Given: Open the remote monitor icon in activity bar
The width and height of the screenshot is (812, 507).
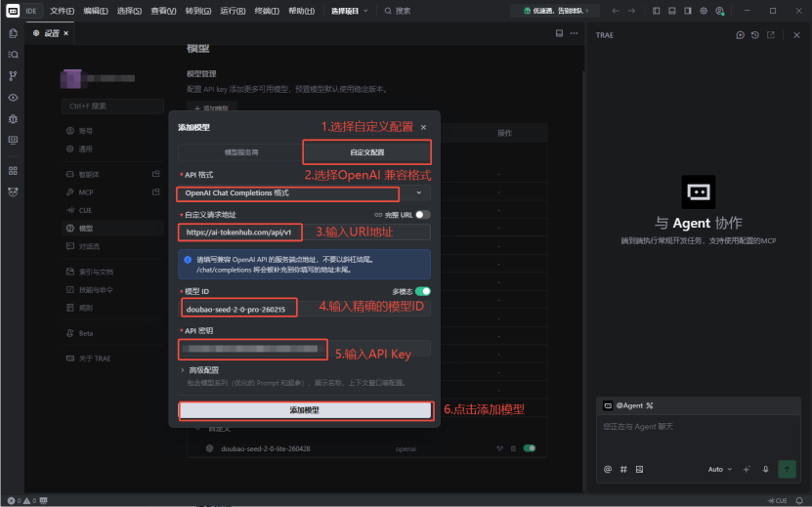Looking at the screenshot, I should (13, 141).
